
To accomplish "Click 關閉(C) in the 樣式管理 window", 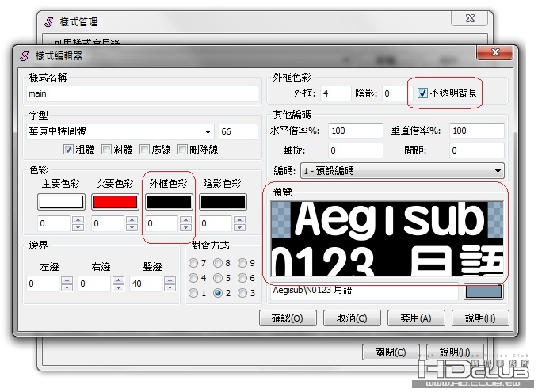I will point(391,352).
